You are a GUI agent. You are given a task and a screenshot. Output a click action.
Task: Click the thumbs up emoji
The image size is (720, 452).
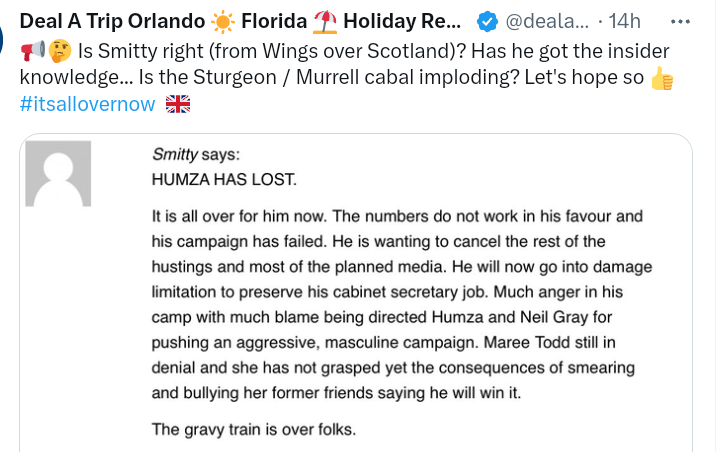(661, 79)
